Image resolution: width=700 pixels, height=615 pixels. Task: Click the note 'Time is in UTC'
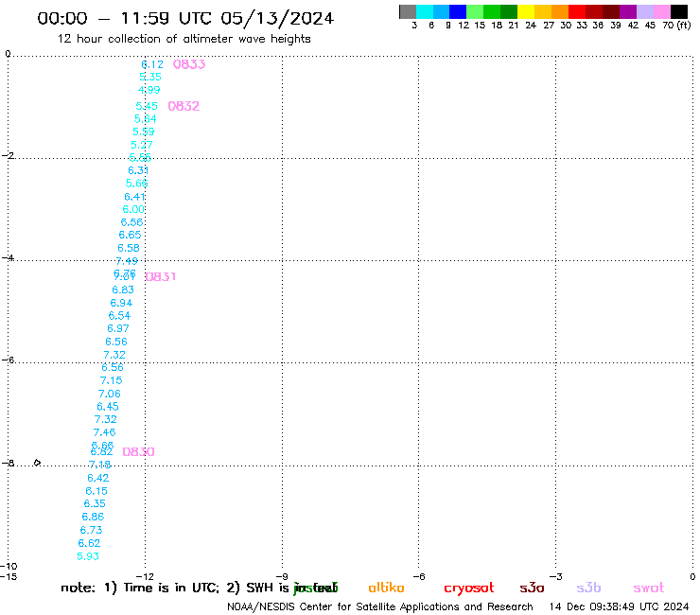click(171, 589)
